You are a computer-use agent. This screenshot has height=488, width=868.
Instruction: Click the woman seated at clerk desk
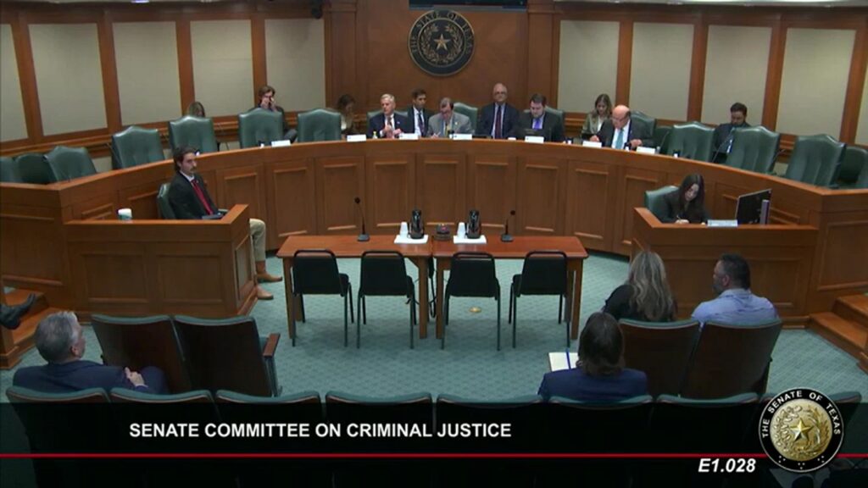tap(685, 199)
